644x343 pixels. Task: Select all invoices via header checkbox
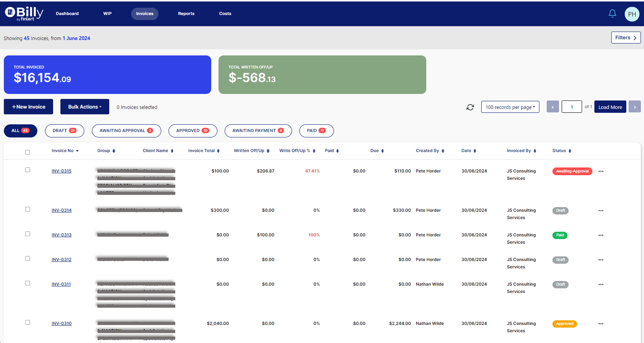[x=28, y=152]
